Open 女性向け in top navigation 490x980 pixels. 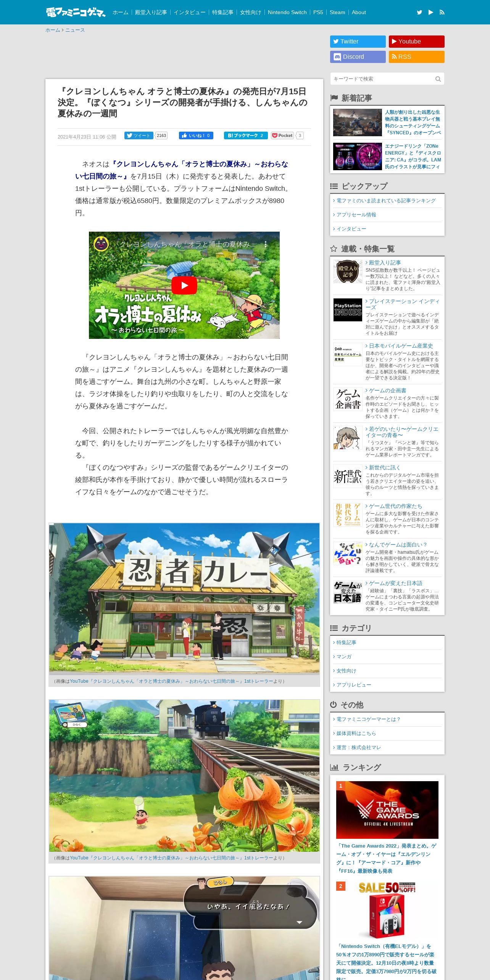pyautogui.click(x=250, y=12)
